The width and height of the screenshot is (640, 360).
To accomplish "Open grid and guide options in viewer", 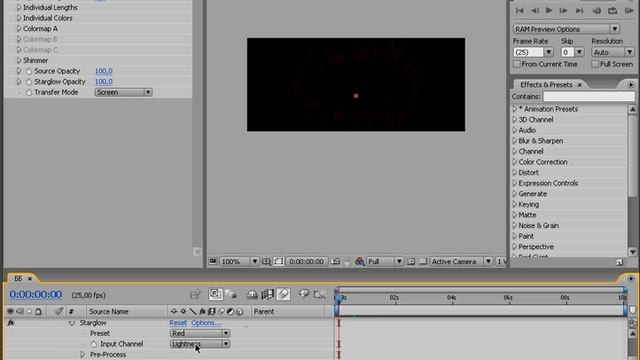I will tap(266, 261).
